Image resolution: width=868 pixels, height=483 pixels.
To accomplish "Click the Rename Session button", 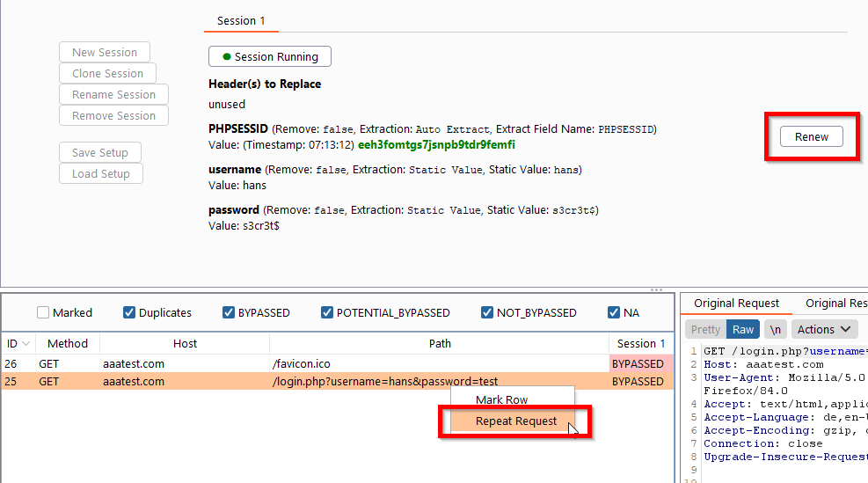I will 113,94.
